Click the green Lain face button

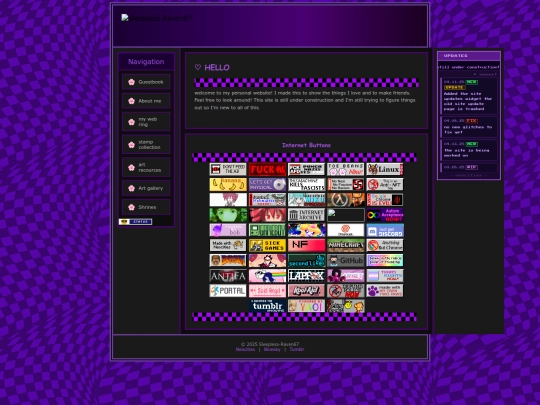tap(228, 215)
